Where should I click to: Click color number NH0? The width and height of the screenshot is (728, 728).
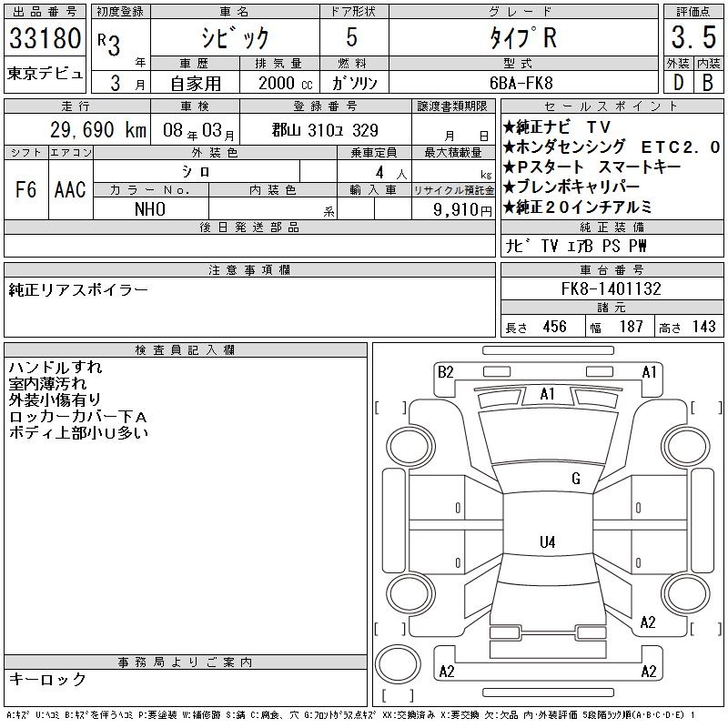point(150,209)
